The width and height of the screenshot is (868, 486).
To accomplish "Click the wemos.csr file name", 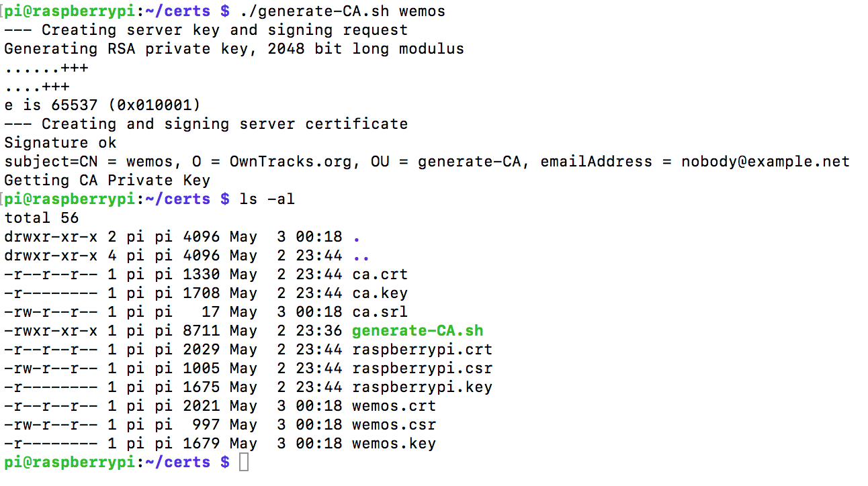I will tap(394, 425).
